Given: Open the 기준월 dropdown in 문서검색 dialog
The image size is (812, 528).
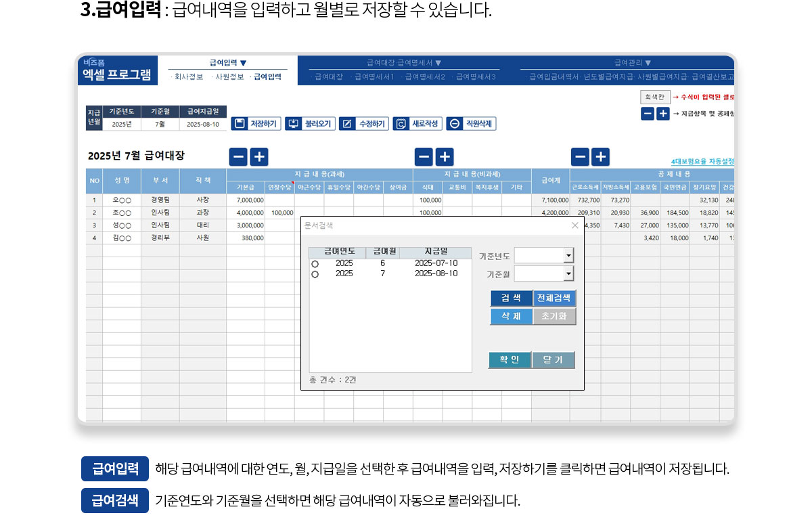Looking at the screenshot, I should (568, 274).
